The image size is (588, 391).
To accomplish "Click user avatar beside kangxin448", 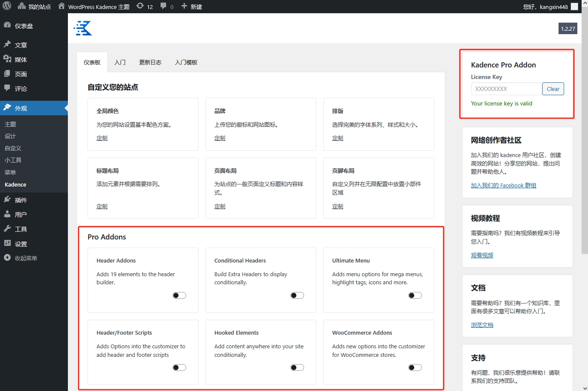I will click(574, 7).
